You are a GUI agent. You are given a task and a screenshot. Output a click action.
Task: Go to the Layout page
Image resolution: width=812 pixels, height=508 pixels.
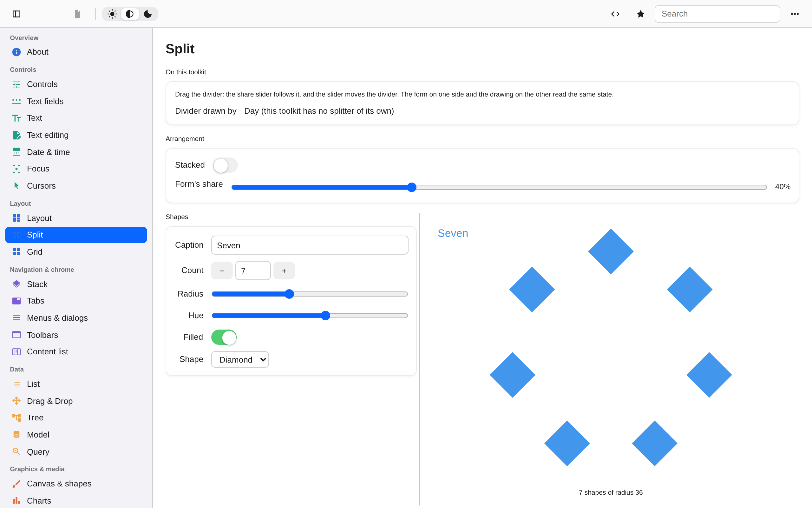[x=76, y=218]
